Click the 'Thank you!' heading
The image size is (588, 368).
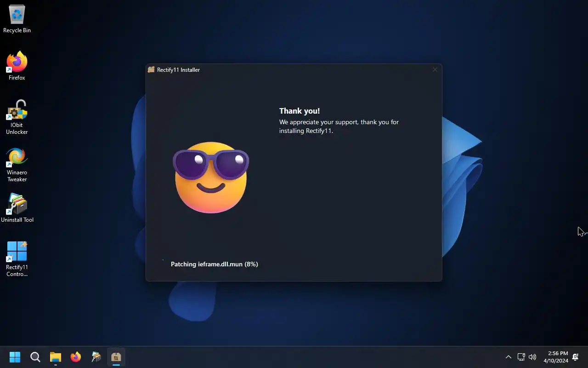point(300,111)
